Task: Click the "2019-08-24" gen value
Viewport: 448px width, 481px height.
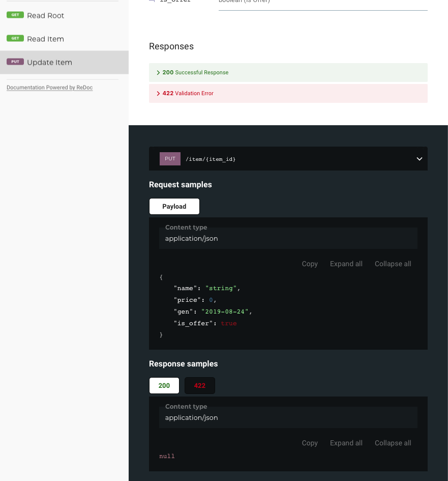Action: coord(225,312)
